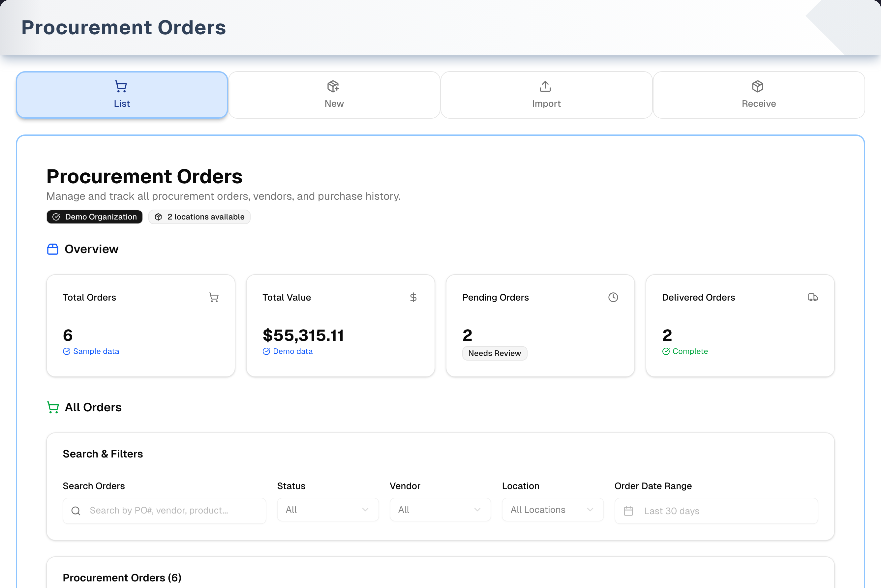The width and height of the screenshot is (881, 588).
Task: Click the calendar icon in date range field
Action: pos(628,511)
